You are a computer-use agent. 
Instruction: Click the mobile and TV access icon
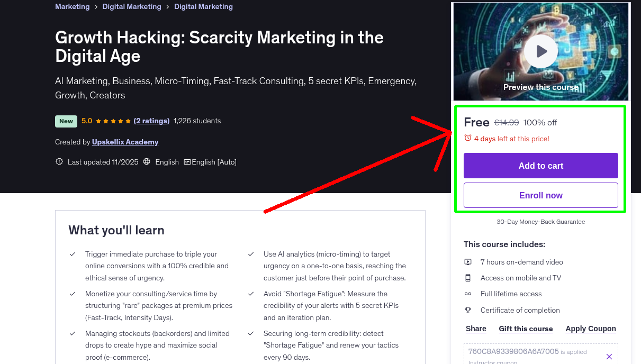tap(468, 278)
